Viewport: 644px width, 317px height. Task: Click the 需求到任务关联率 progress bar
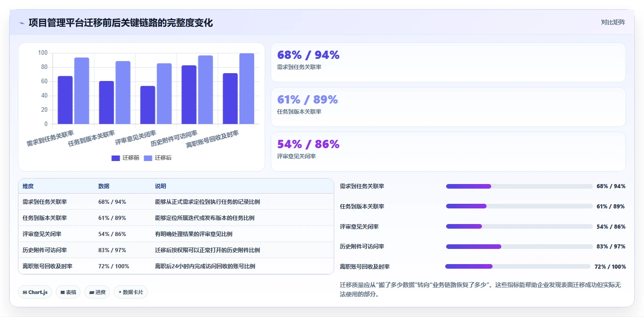pyautogui.click(x=519, y=186)
